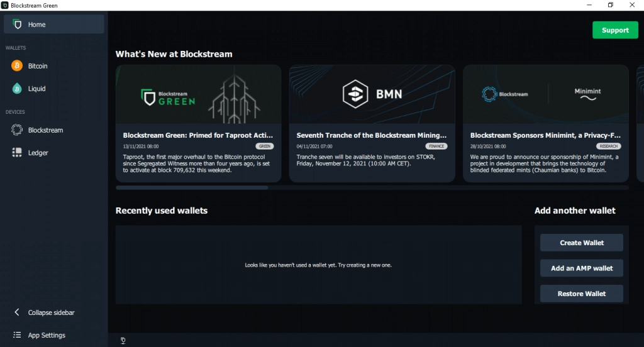Click the news horizontal scrollbar thumb
Screen dimensions: 644x347
coord(192,188)
